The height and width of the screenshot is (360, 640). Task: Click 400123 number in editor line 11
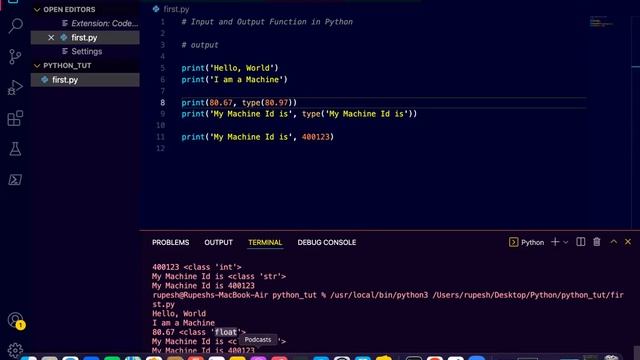pos(316,137)
